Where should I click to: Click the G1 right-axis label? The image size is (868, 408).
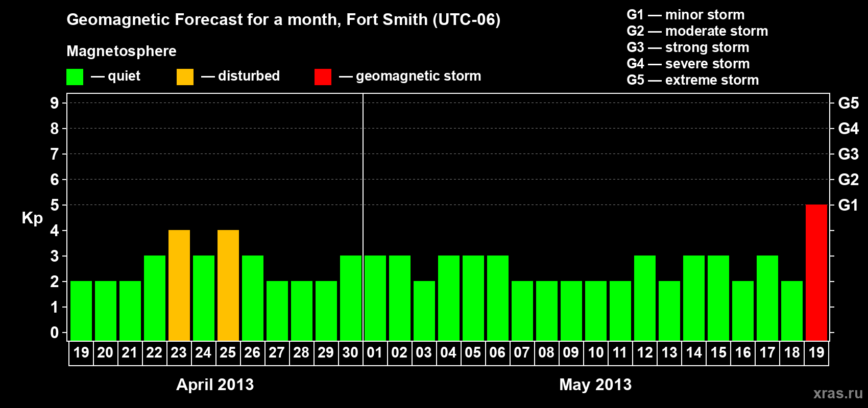(x=848, y=205)
